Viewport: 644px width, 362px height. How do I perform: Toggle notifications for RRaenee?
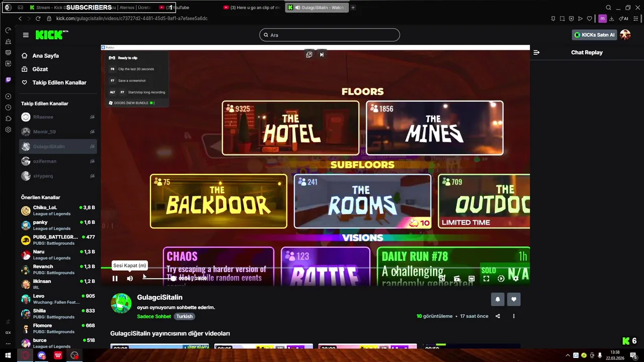[x=92, y=117]
